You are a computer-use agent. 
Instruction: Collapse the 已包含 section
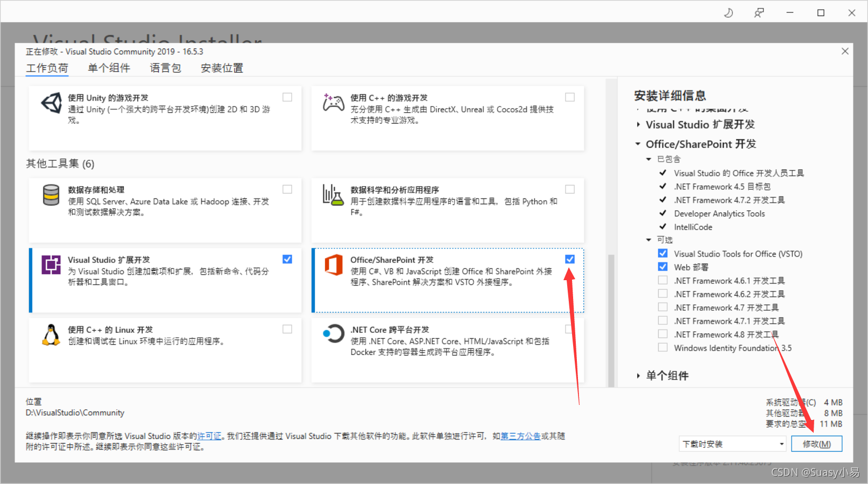(649, 159)
